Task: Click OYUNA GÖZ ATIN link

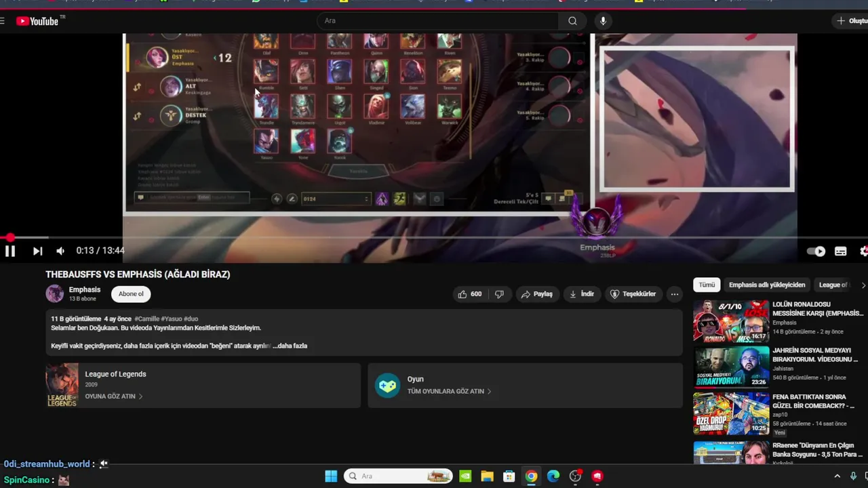Action: click(113, 396)
